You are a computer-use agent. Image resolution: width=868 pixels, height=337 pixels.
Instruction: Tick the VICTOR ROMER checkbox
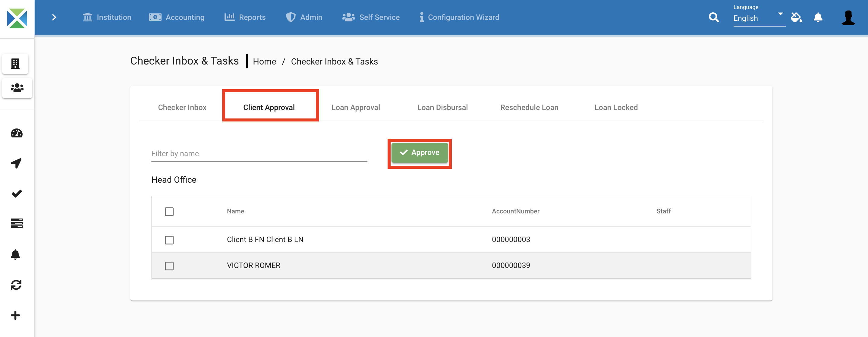pos(169,266)
